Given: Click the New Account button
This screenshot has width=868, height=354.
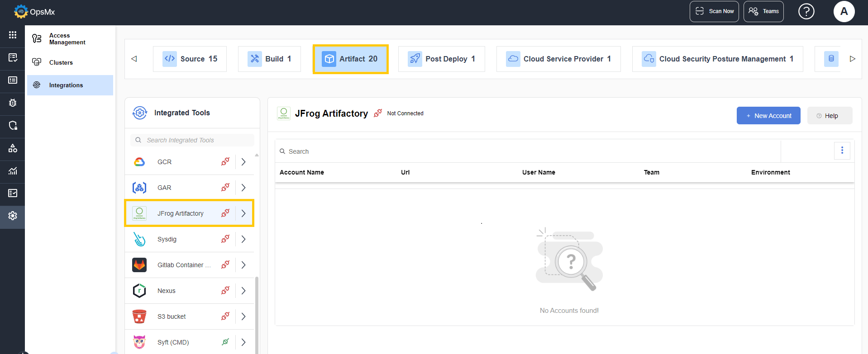Looking at the screenshot, I should [768, 116].
